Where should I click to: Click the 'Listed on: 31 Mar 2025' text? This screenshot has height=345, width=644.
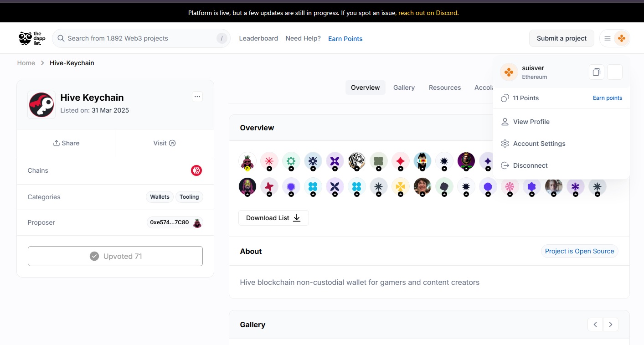coord(95,110)
